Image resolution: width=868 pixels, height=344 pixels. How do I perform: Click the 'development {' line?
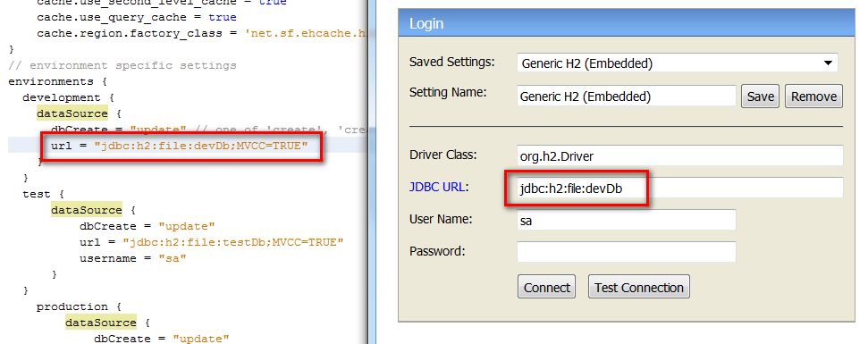pyautogui.click(x=69, y=97)
